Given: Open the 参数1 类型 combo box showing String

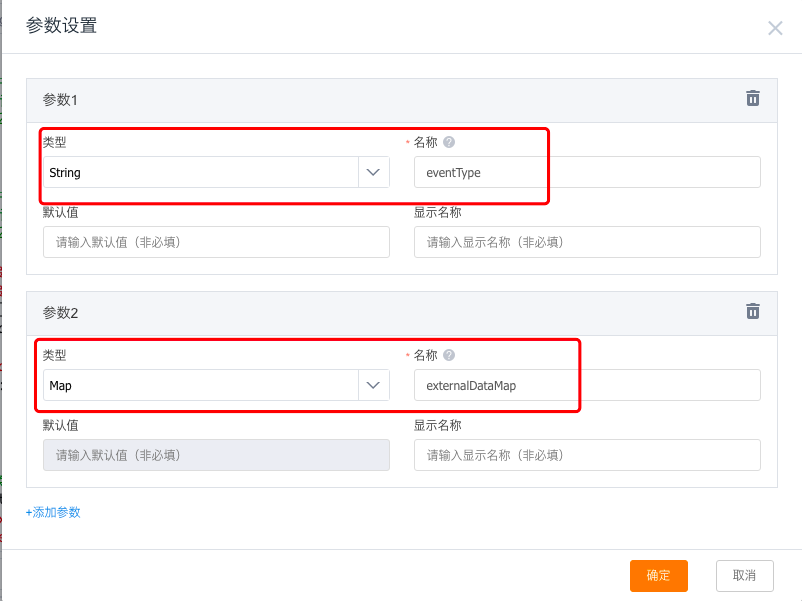Looking at the screenshot, I should (216, 172).
